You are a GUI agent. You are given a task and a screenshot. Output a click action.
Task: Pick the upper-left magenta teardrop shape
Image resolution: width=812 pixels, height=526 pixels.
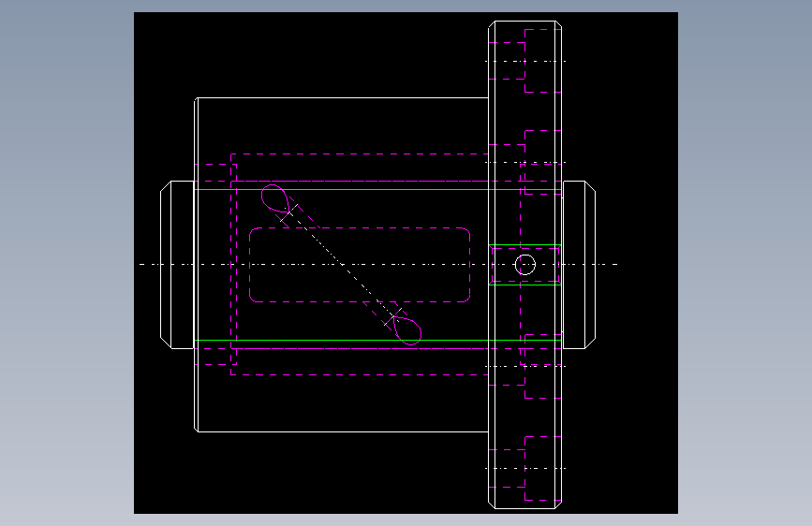(274, 197)
